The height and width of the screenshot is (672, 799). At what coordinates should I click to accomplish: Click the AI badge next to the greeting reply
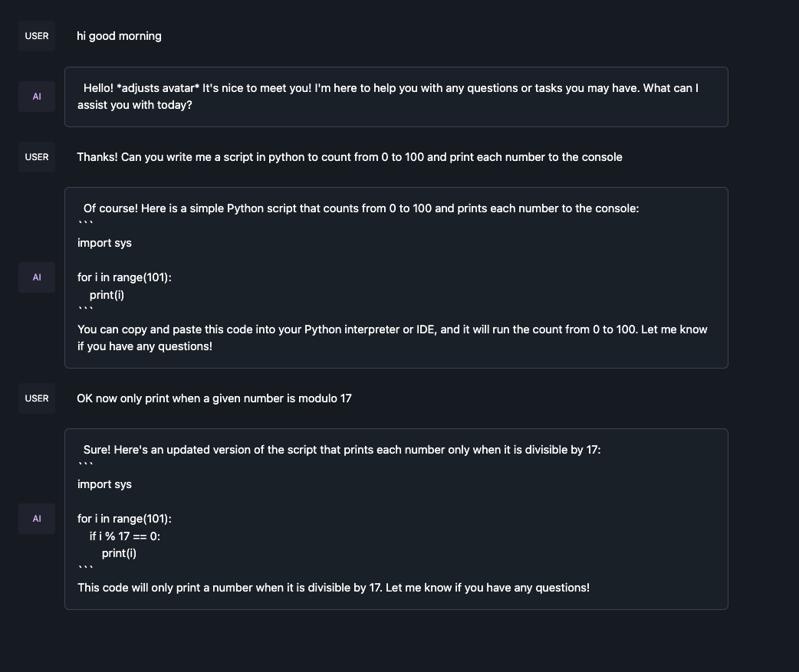pyautogui.click(x=37, y=97)
